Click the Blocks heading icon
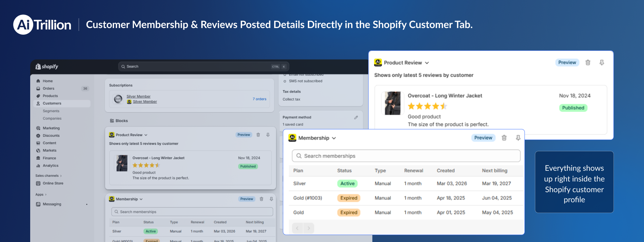This screenshot has width=644, height=242. (112, 121)
